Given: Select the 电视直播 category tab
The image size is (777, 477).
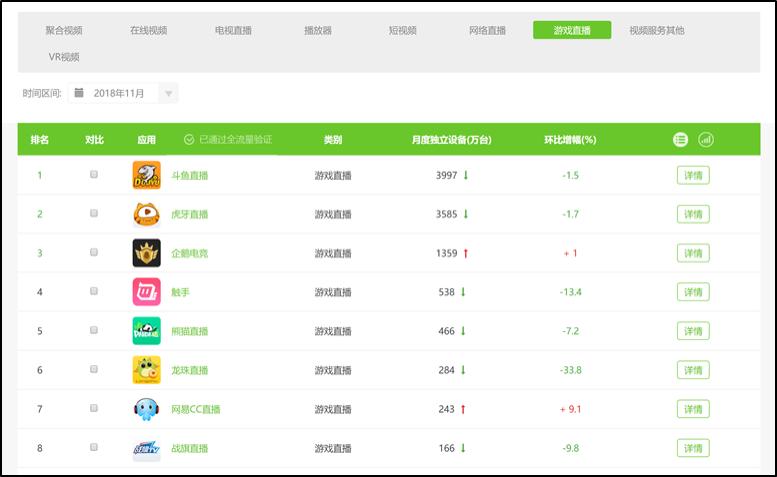Looking at the screenshot, I should 233,30.
